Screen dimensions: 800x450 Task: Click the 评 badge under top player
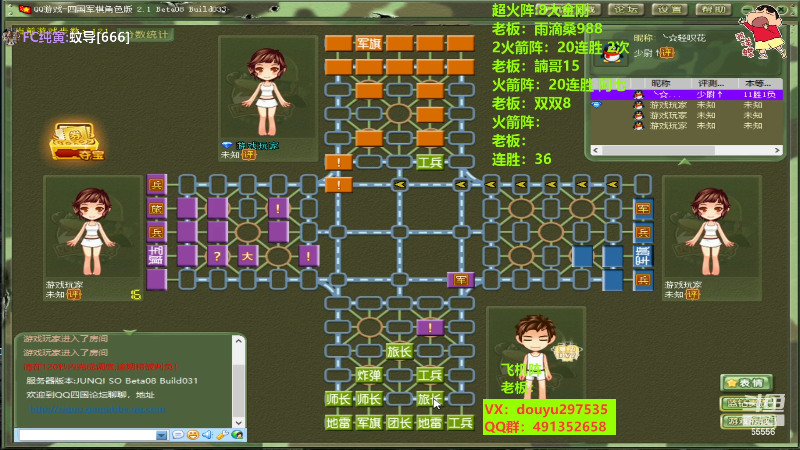click(248, 155)
